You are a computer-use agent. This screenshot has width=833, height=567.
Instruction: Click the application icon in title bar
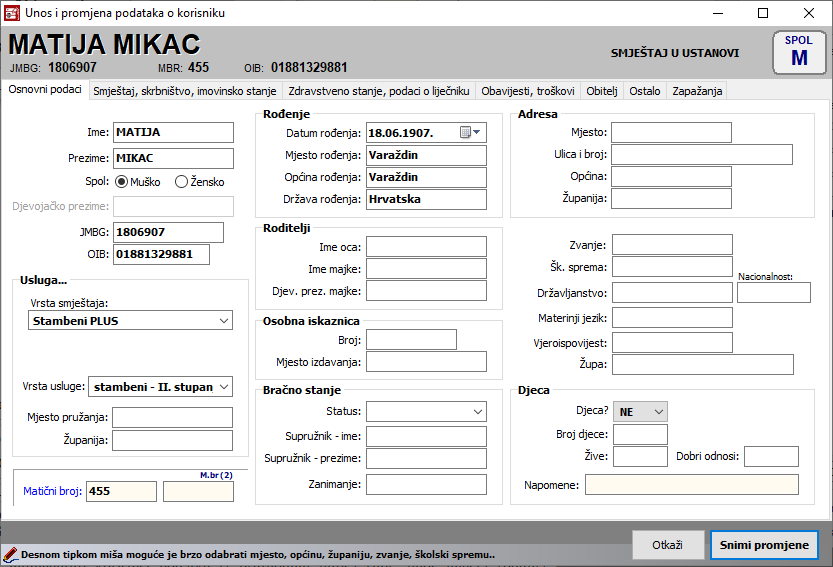pos(12,13)
